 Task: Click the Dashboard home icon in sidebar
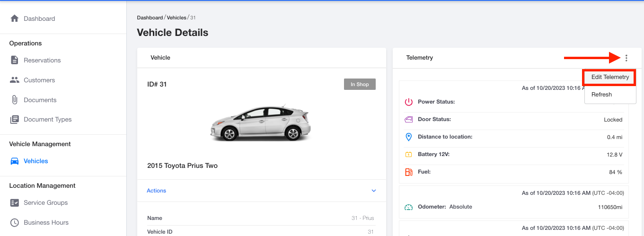(x=15, y=18)
